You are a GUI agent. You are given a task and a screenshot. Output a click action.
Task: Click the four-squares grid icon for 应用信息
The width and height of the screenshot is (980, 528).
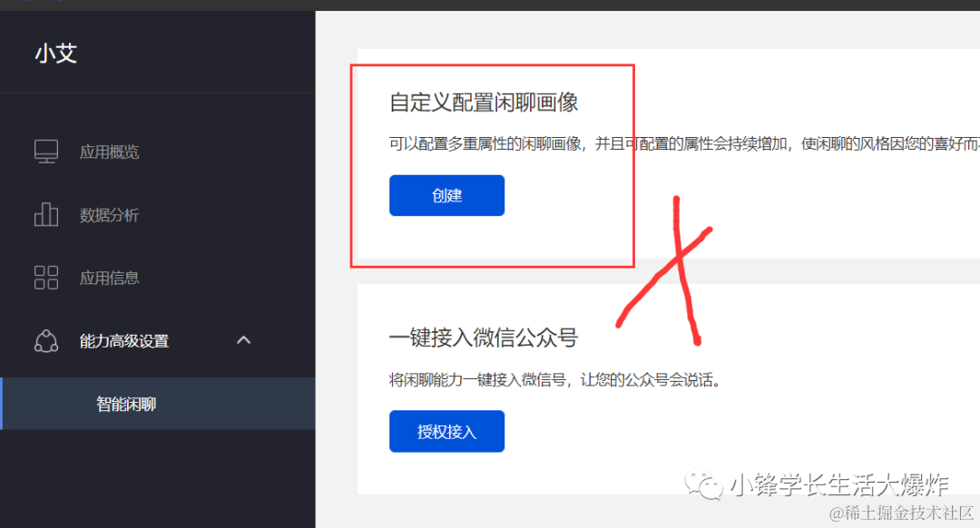coord(46,278)
